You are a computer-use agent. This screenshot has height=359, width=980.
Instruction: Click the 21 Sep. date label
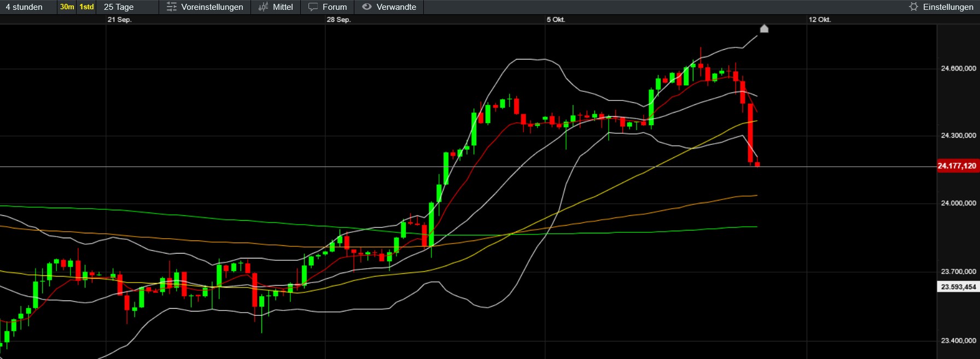(x=119, y=20)
